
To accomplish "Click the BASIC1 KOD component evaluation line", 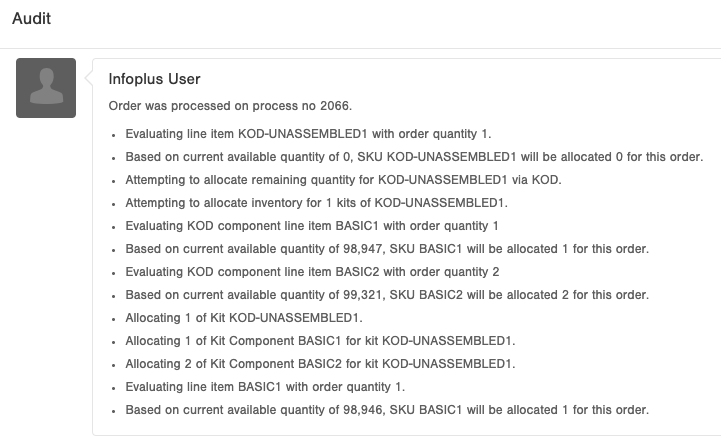I will 312,226.
